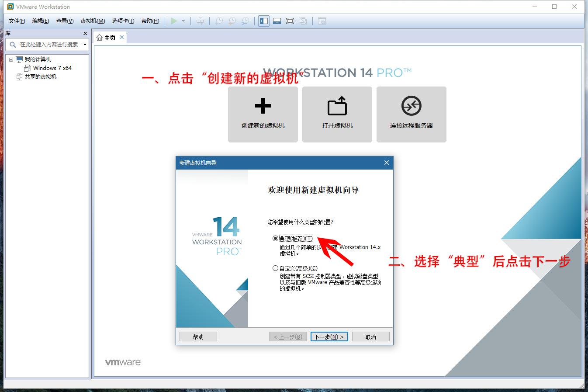Screen dimensions: 588x392
Task: Click the 取消 button in wizard
Action: pyautogui.click(x=370, y=336)
